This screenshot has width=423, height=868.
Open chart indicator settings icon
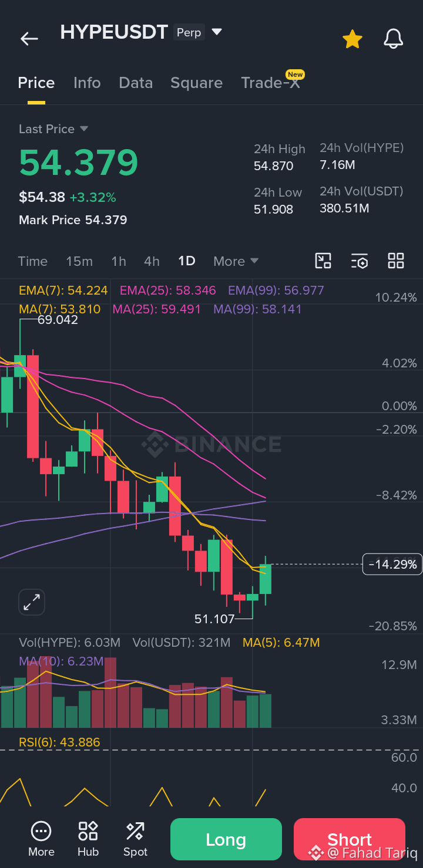pos(360,261)
